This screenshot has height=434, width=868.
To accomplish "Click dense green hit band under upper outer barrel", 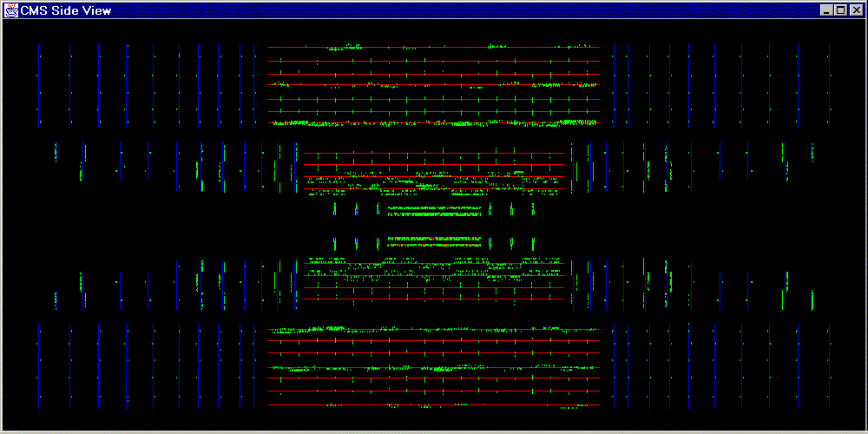I will click(434, 124).
